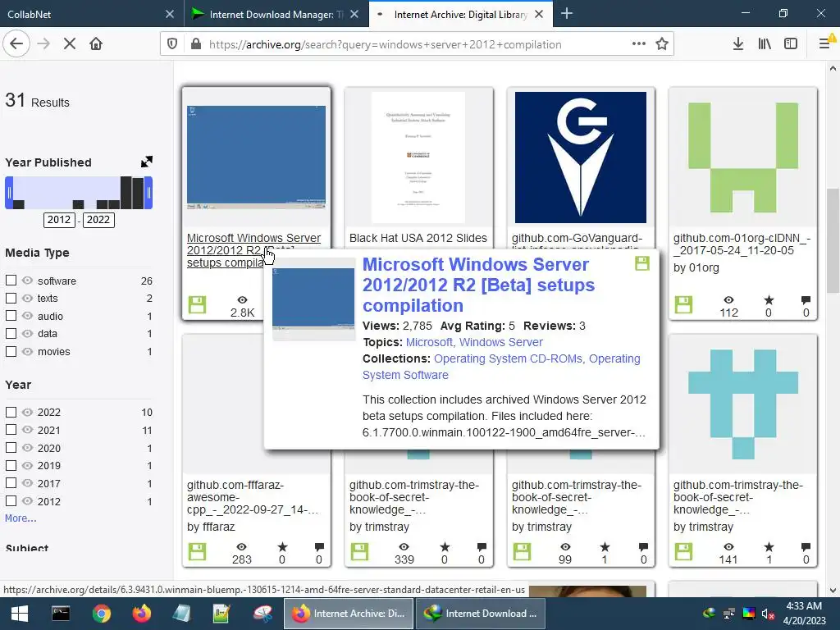The image size is (840, 630).
Task: Expand more Year filter options
Action: point(21,518)
